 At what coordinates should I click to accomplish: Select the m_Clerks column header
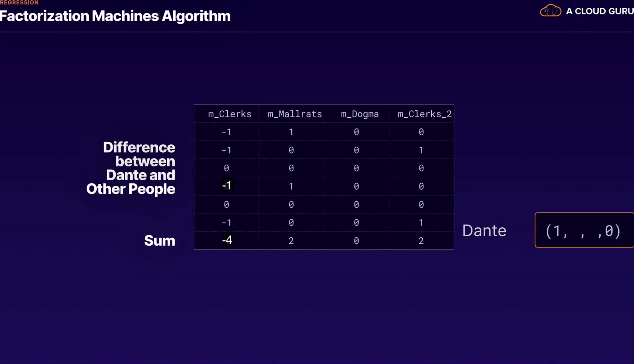[x=230, y=114]
